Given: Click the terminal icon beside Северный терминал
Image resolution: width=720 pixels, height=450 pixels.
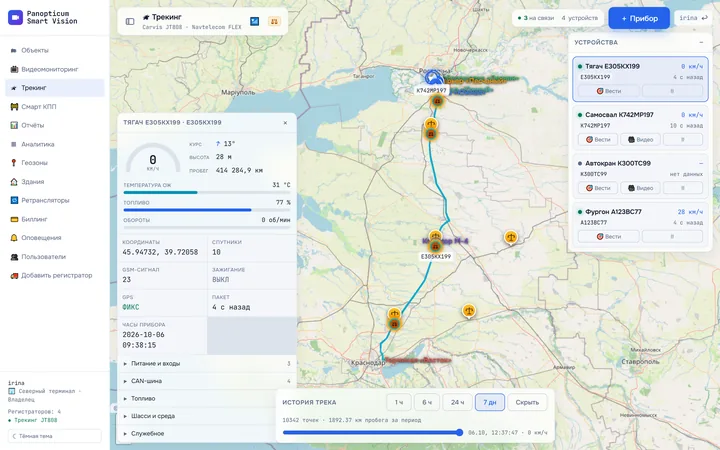Looking at the screenshot, I should click(11, 391).
